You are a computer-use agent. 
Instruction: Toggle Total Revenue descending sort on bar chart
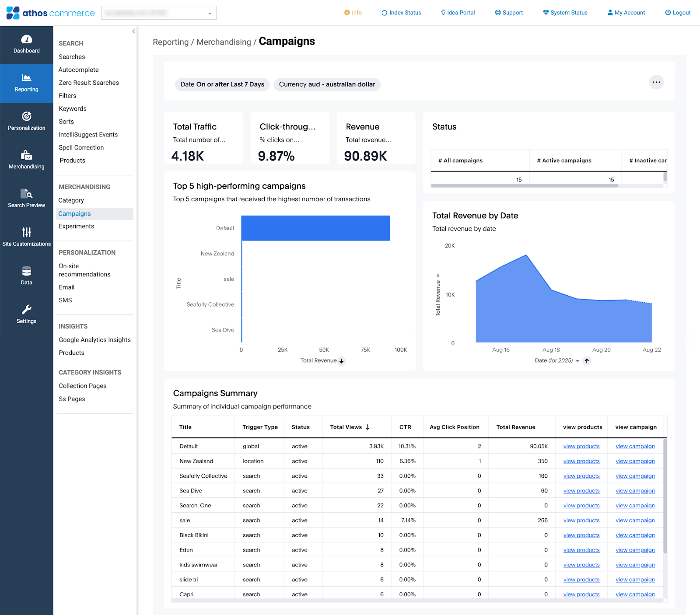click(342, 361)
